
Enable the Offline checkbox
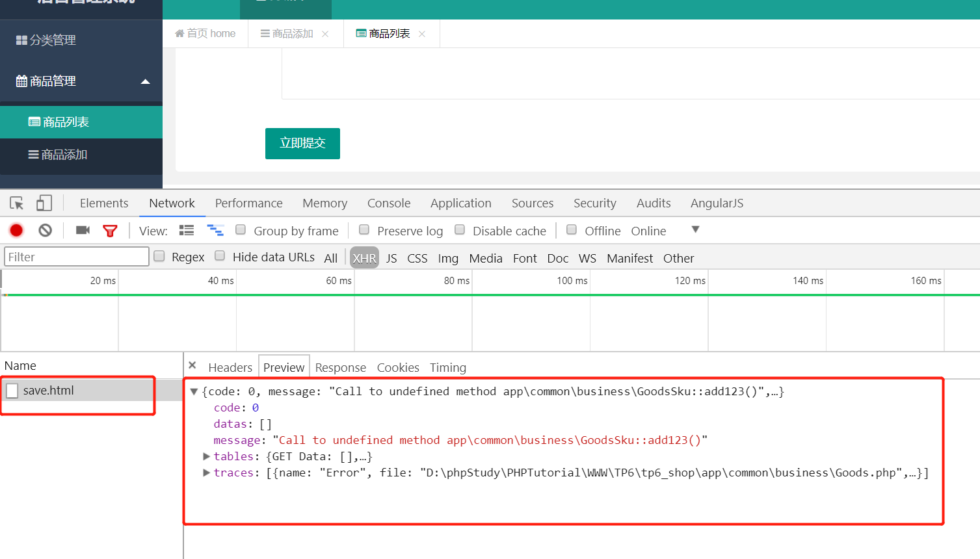point(572,229)
